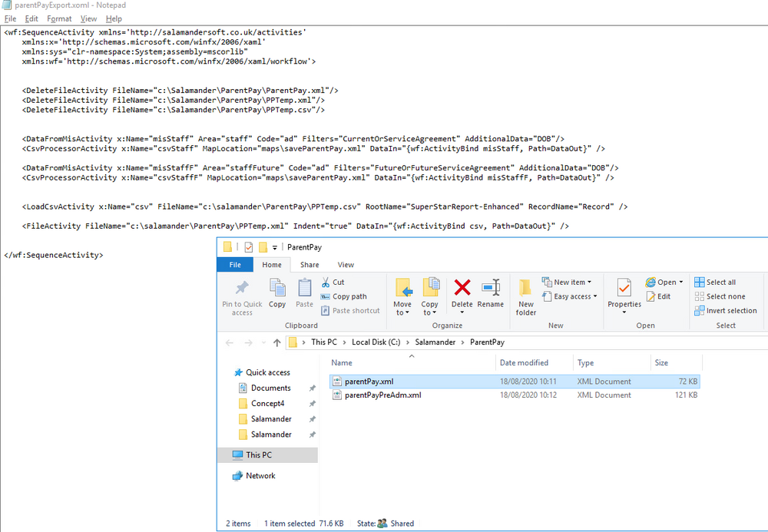Image resolution: width=768 pixels, height=532 pixels.
Task: Open Customize Quick Access Toolbar dropdown
Action: coord(275,248)
